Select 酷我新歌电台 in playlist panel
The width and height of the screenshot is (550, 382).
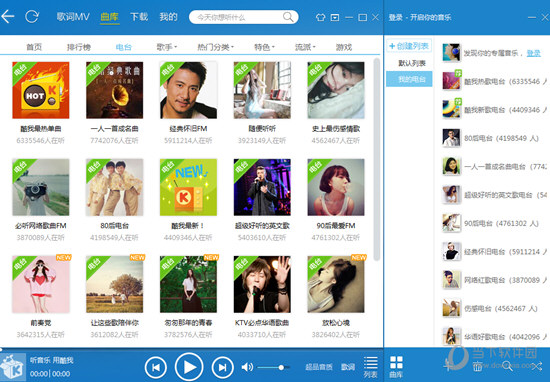(495, 110)
